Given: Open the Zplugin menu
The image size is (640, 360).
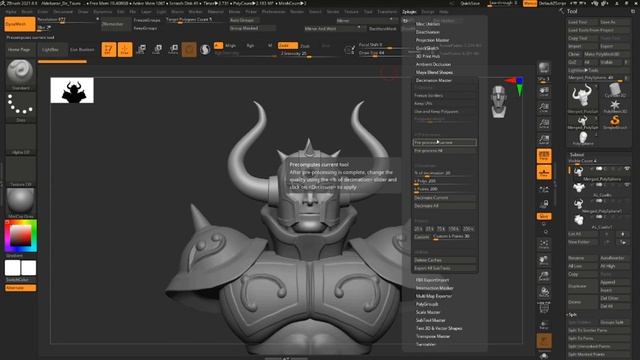Looking at the screenshot, I should point(409,11).
